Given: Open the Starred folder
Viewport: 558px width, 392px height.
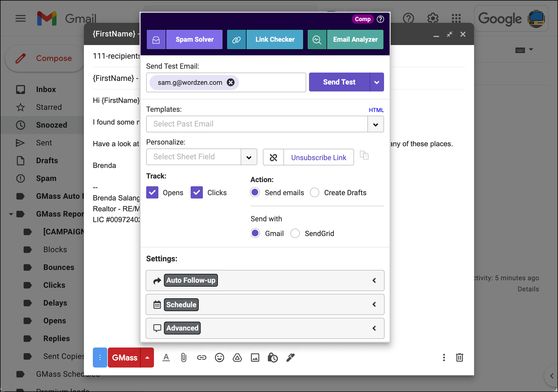Looking at the screenshot, I should click(x=49, y=107).
